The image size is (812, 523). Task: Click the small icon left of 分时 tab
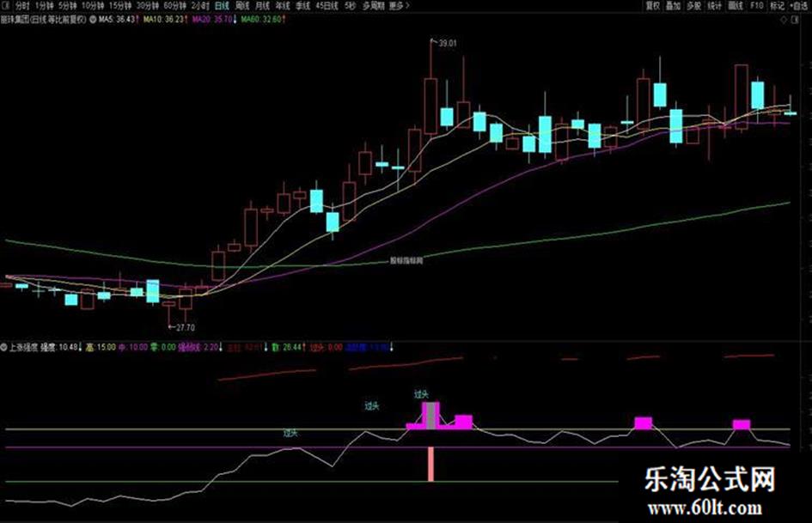click(6, 6)
